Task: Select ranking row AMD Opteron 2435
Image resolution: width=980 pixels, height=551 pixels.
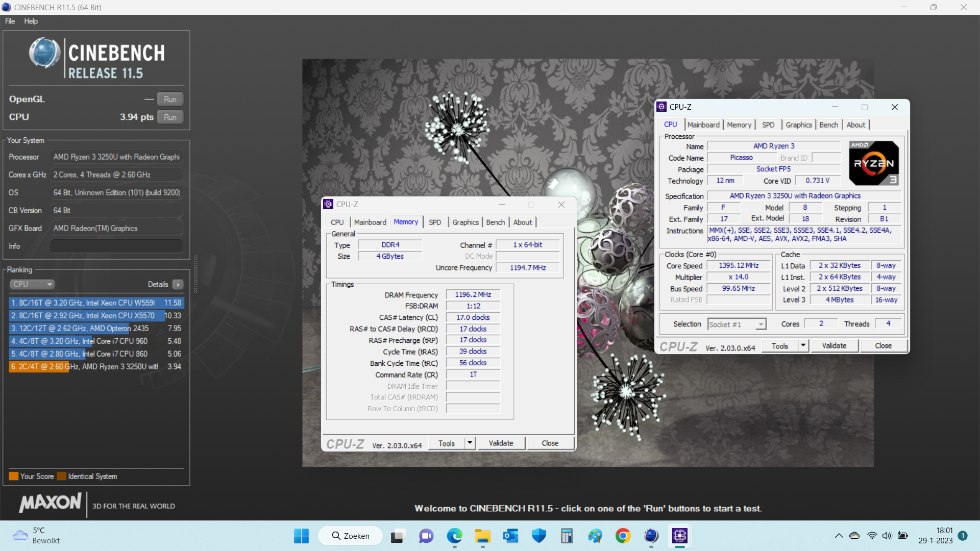Action: 96,328
